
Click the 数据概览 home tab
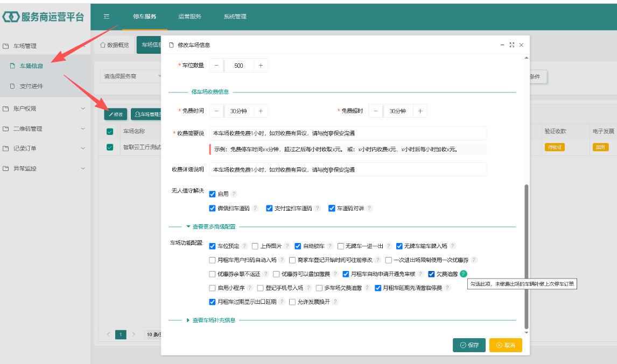pos(115,45)
